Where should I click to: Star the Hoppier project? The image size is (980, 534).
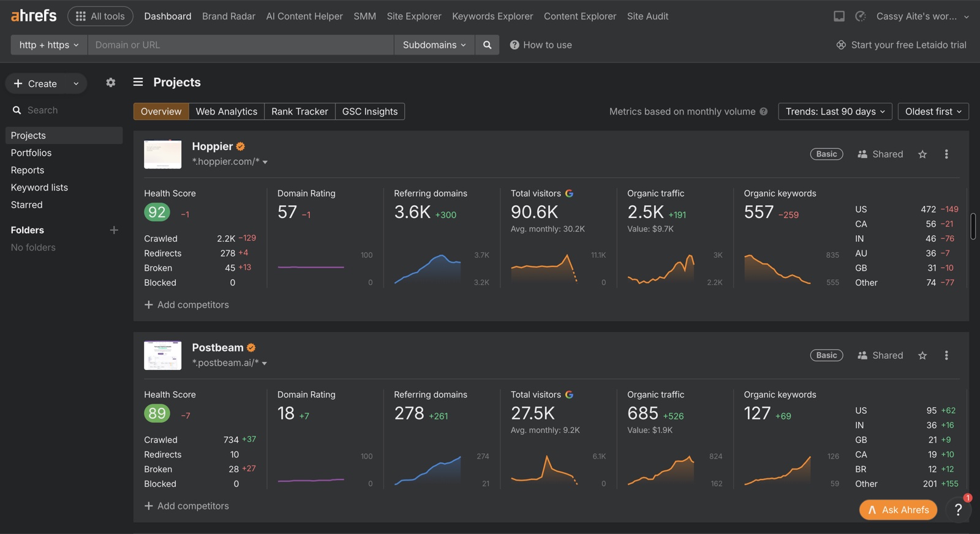click(922, 154)
